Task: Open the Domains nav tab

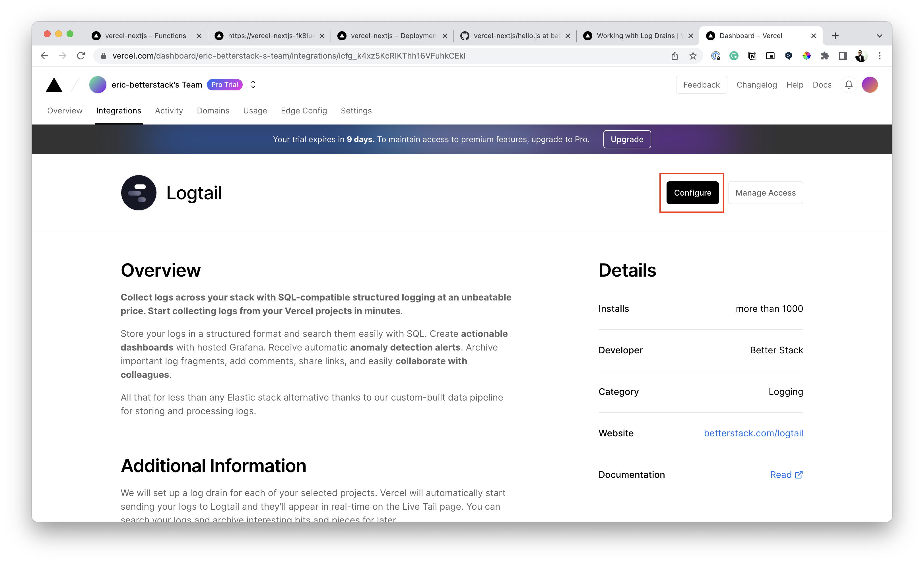Action: [x=213, y=111]
